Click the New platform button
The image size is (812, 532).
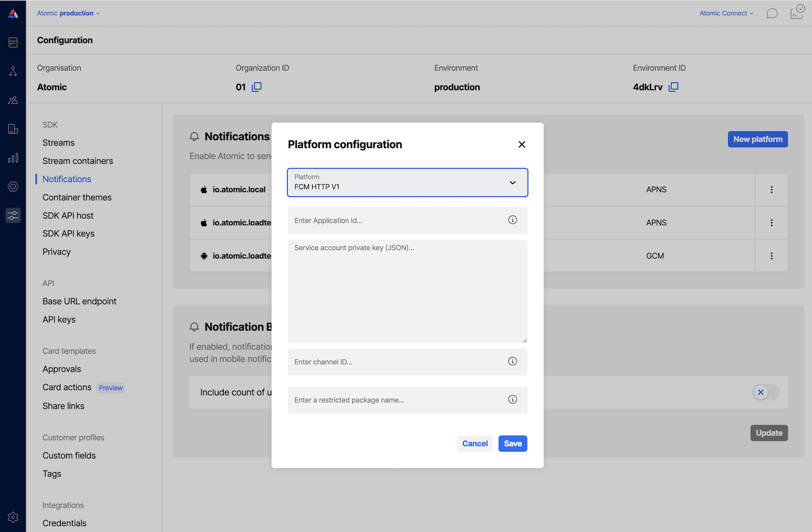click(758, 139)
